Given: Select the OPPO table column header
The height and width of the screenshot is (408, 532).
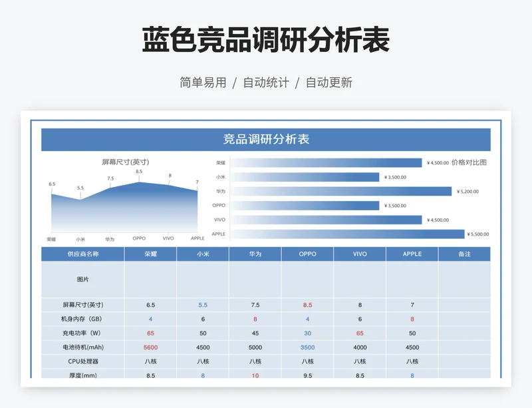Looking at the screenshot, I should point(307,254).
